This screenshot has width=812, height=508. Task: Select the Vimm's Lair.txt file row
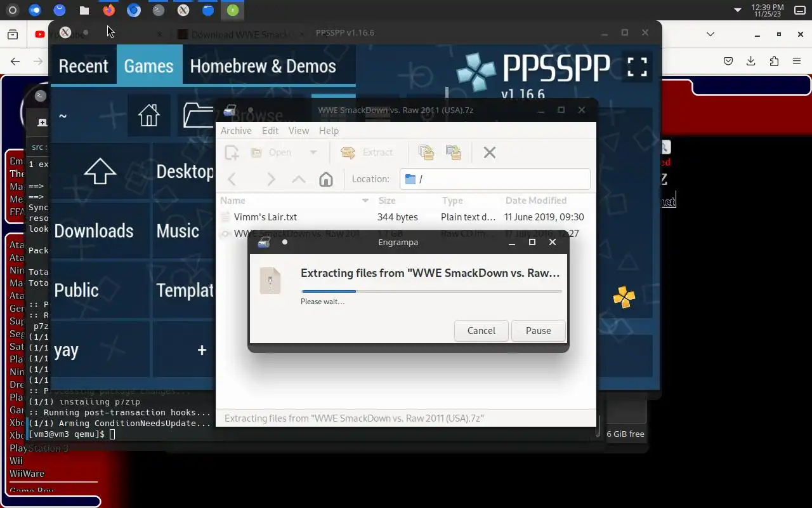[x=406, y=217]
